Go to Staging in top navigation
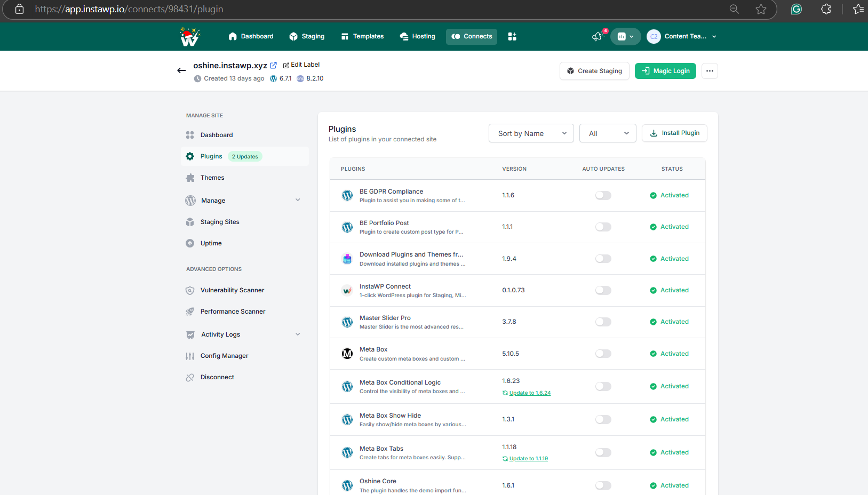 307,36
